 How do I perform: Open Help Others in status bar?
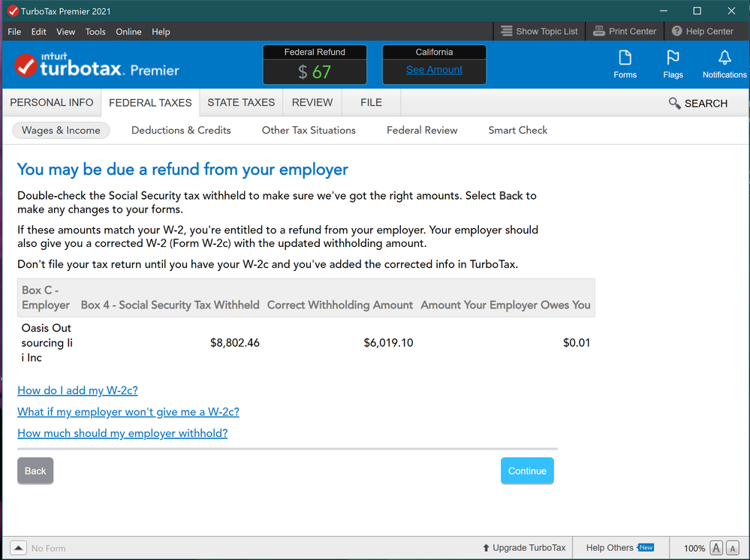tap(619, 548)
